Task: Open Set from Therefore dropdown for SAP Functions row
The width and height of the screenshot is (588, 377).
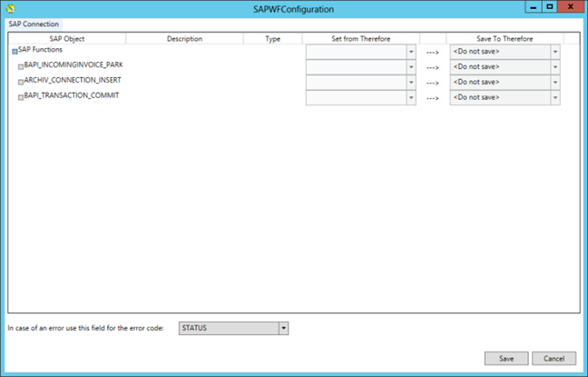Action: click(410, 52)
